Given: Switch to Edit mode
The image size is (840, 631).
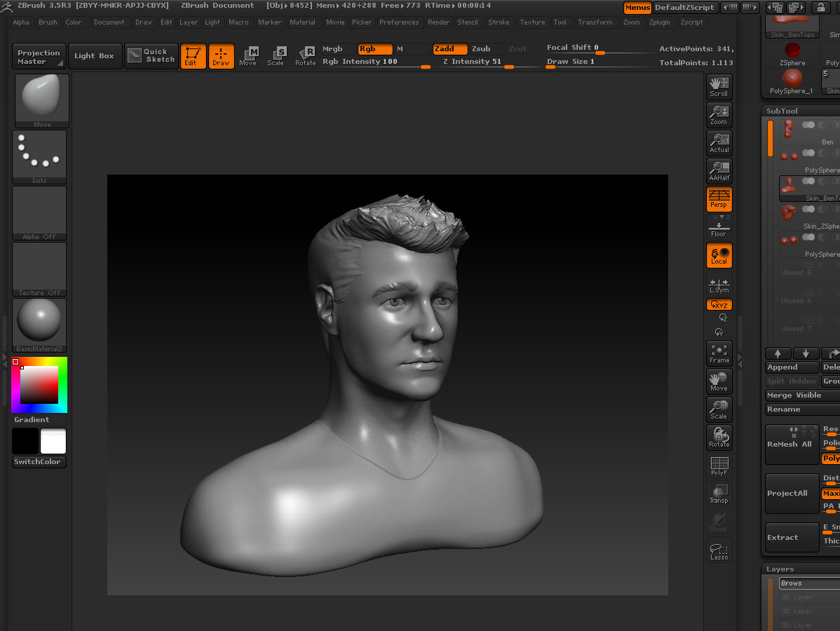Looking at the screenshot, I should click(x=193, y=56).
